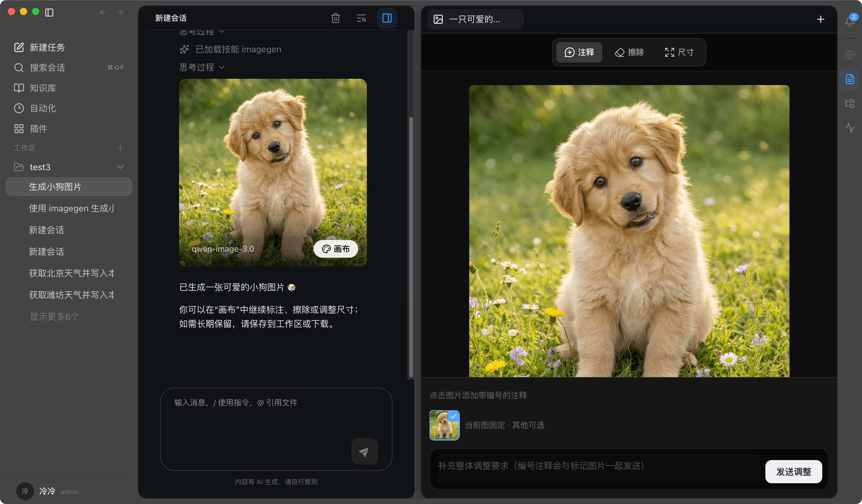Open the conversation search list icon
This screenshot has height=504, width=862.
[x=361, y=18]
